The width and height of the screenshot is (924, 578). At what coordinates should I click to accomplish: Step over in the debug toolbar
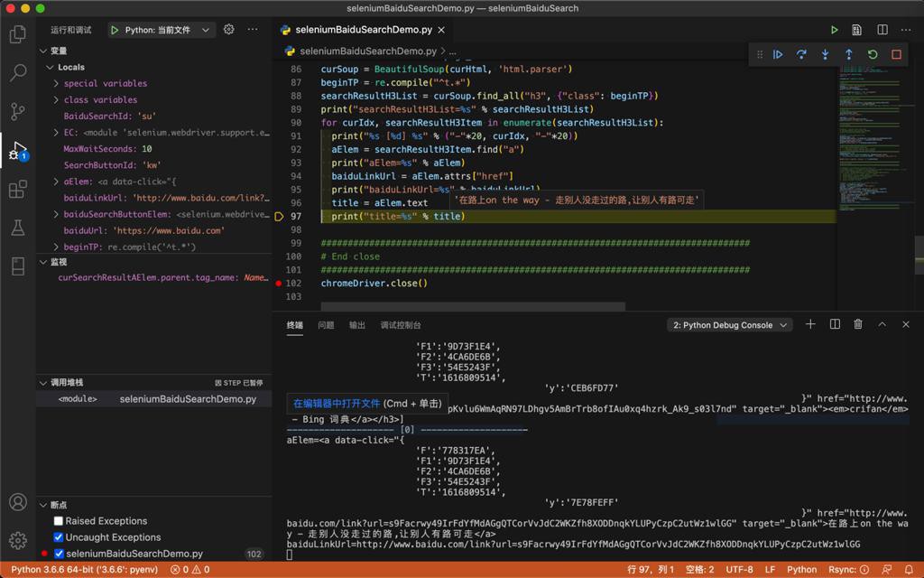pos(801,54)
